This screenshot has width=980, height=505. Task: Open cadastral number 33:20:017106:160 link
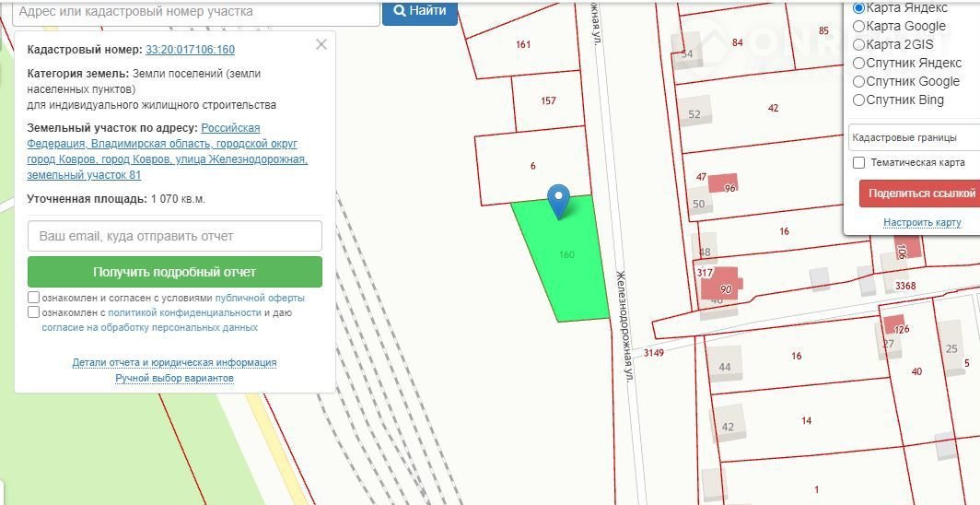pos(190,50)
